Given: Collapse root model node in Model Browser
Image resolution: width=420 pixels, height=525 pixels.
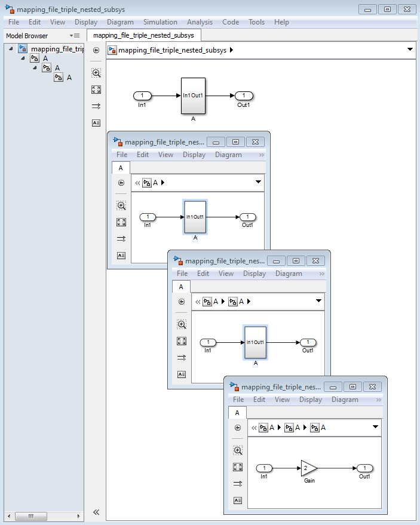Looking at the screenshot, I should click(11, 49).
